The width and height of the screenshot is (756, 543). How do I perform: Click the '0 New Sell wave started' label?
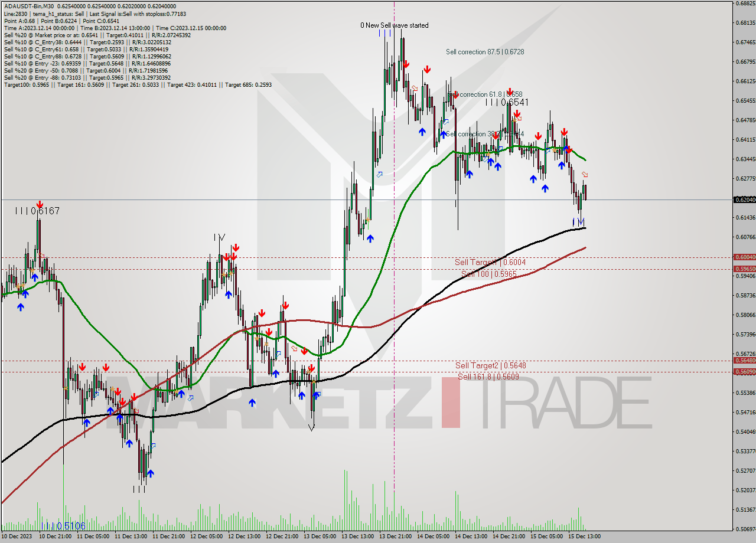click(x=395, y=25)
